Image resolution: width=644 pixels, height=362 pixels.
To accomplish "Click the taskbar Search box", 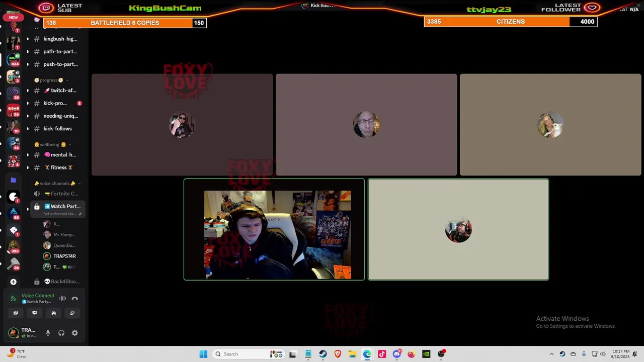I will click(249, 354).
